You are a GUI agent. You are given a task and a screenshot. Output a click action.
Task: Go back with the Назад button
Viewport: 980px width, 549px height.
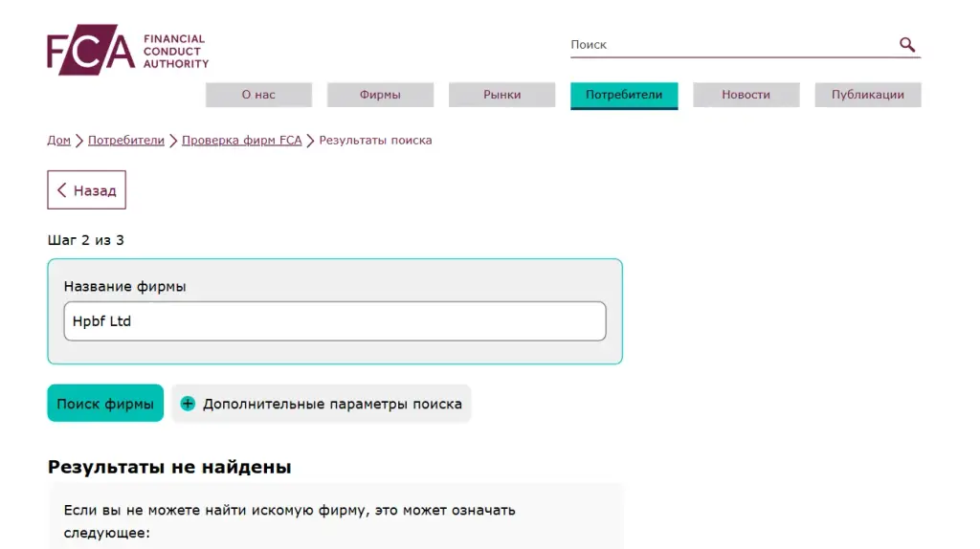[x=86, y=190]
